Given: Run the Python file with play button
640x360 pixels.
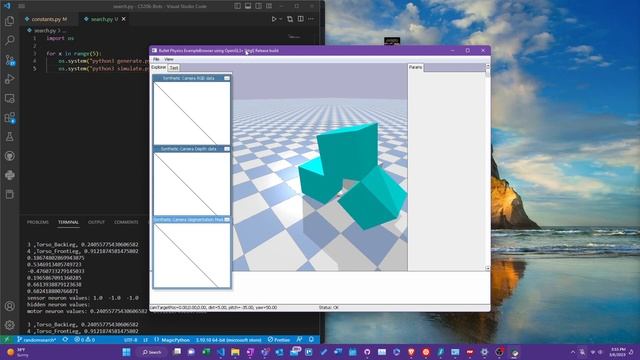Looking at the screenshot, I should (x=274, y=19).
